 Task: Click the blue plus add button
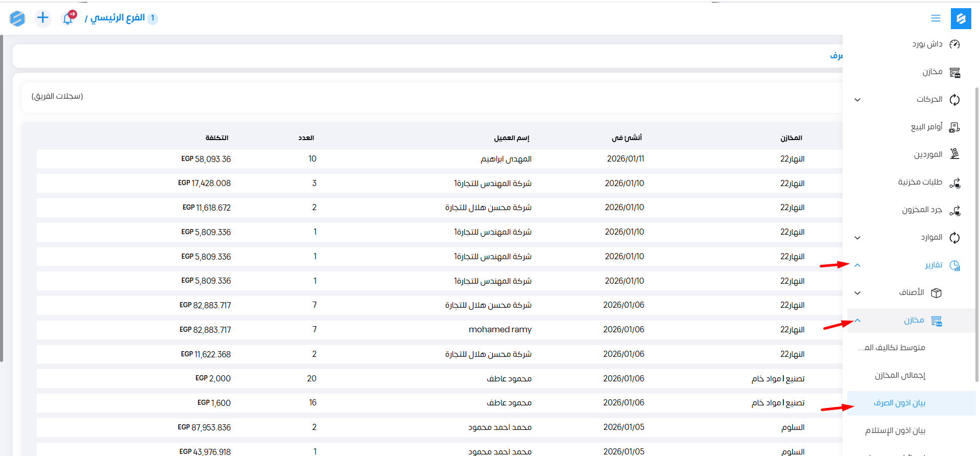pos(43,18)
